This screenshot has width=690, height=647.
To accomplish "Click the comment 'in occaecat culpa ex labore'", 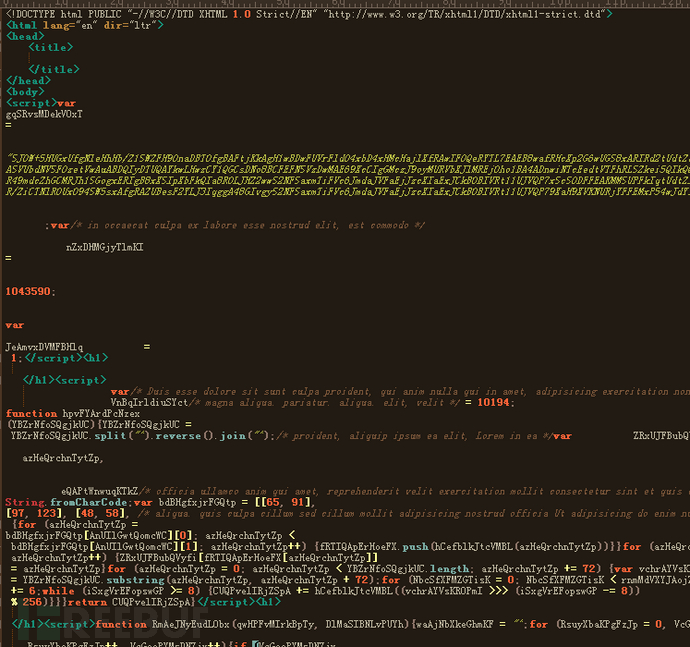I will (x=249, y=225).
